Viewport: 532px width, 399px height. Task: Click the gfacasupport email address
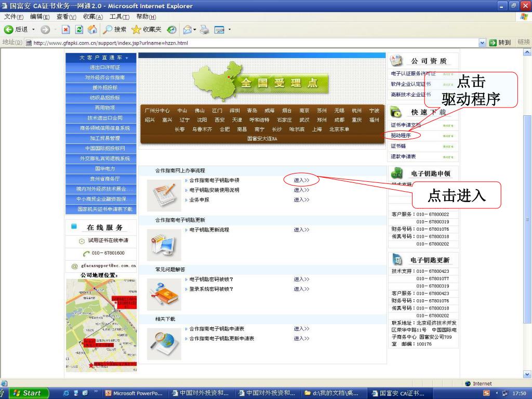tap(108, 265)
